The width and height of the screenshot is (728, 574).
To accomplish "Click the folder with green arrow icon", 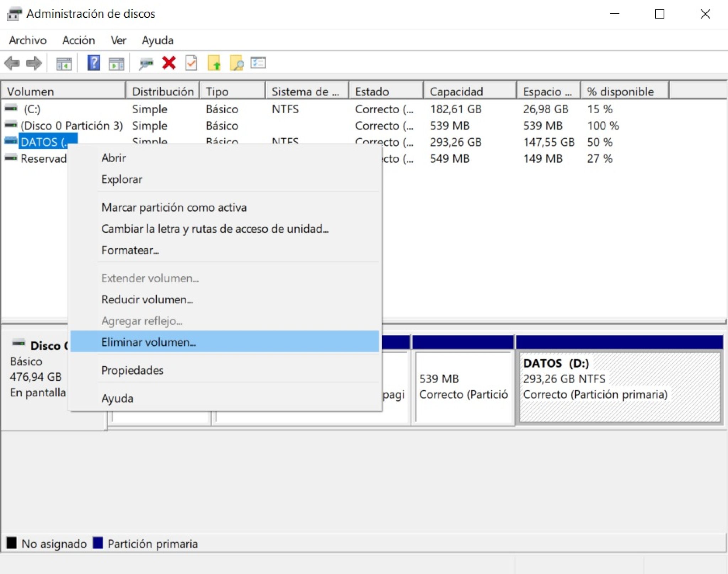I will point(214,64).
